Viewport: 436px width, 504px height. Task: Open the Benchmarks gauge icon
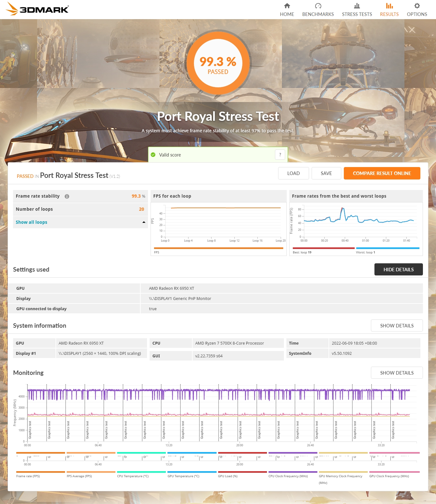318,6
